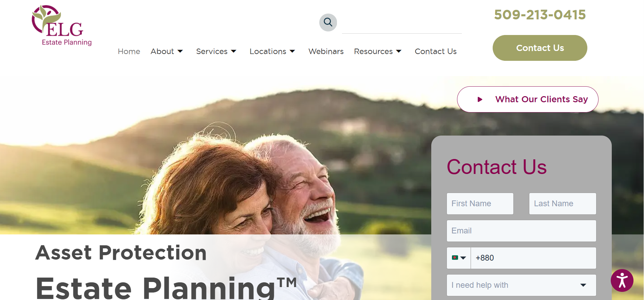Viewport: 644px width, 300px height.
Task: Open the 'I need help with' dropdown
Action: point(521,285)
